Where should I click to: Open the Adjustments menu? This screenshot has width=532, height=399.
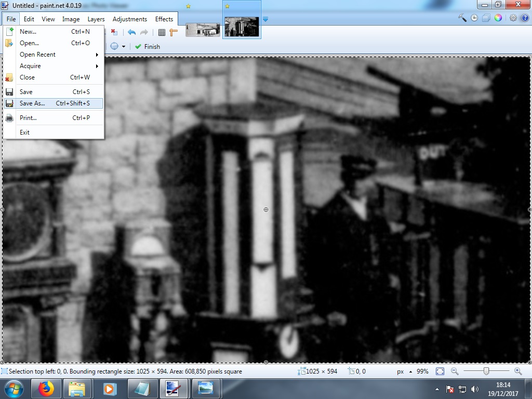pyautogui.click(x=129, y=19)
